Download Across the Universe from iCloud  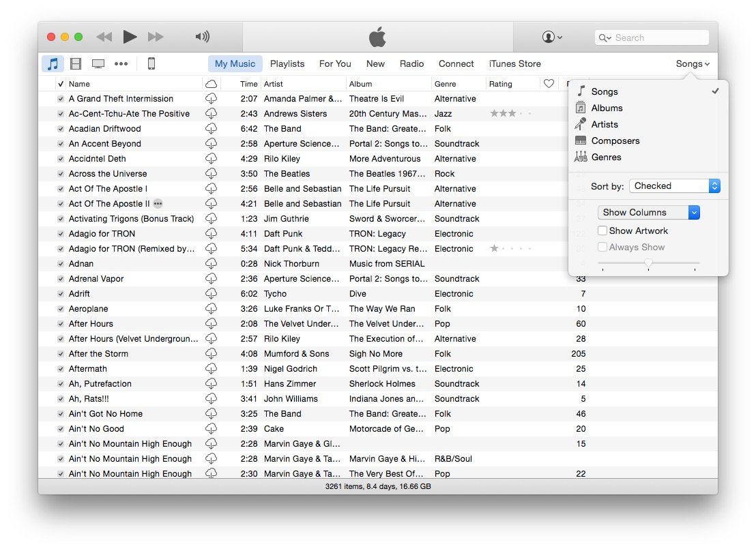coord(212,173)
